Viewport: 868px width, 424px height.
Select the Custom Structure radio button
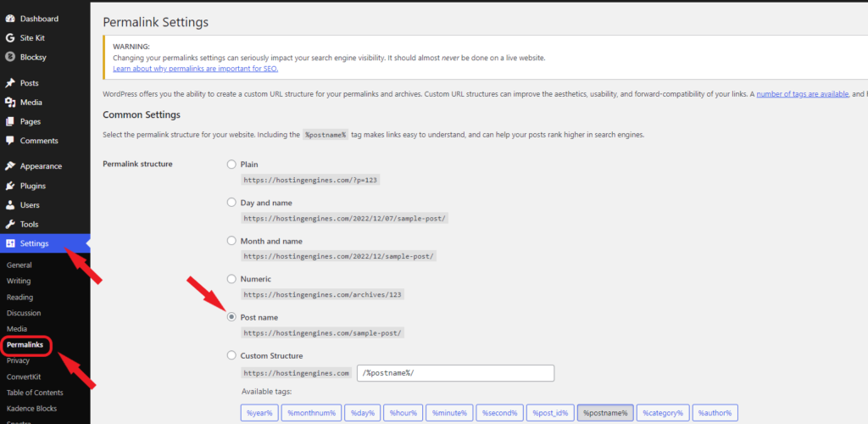click(232, 355)
